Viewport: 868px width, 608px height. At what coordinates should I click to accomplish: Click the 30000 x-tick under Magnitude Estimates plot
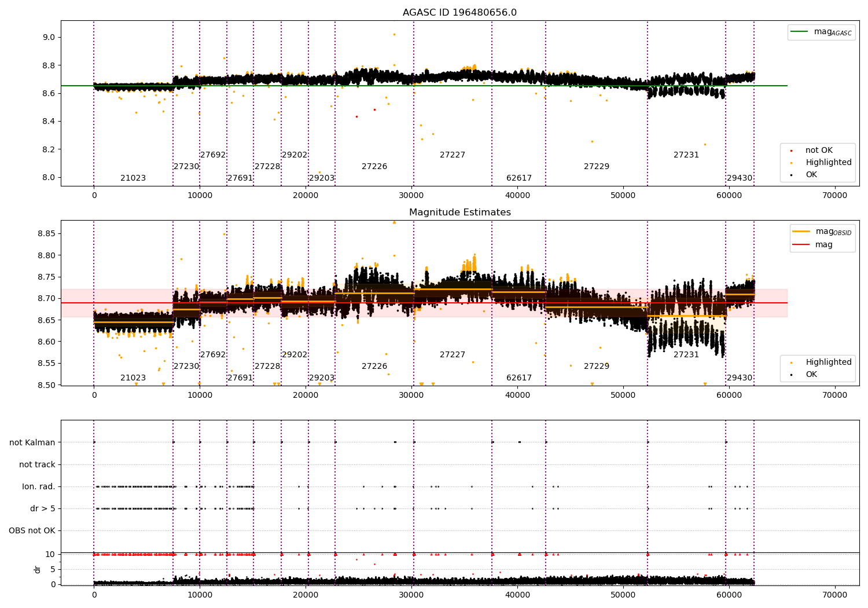[411, 395]
